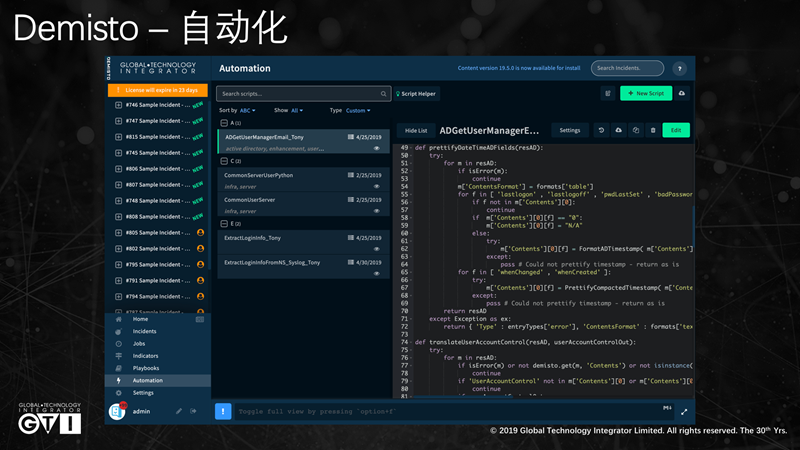Open #808 Sample Incident in the list

[158, 217]
